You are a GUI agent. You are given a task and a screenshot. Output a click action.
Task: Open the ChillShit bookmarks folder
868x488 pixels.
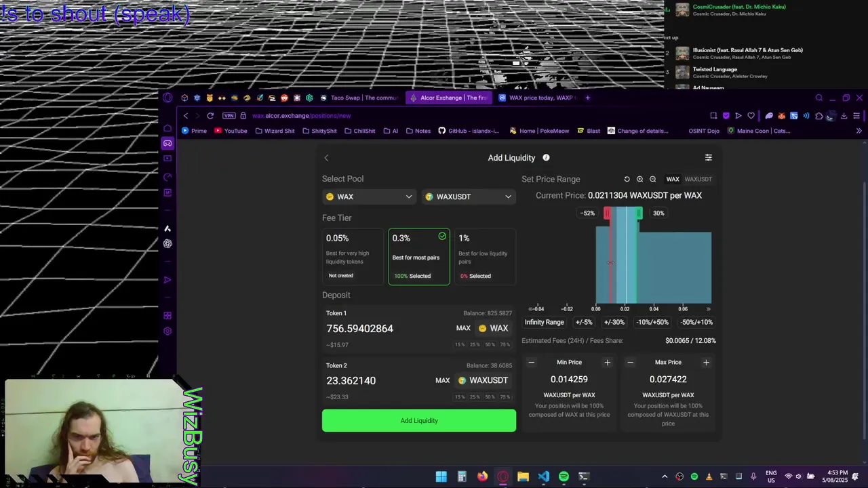(359, 131)
